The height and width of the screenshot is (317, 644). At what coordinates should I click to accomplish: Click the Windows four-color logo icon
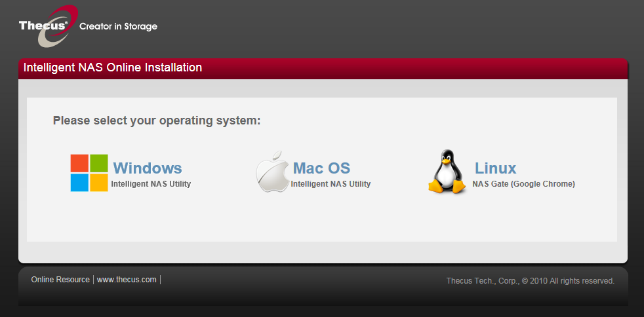89,173
